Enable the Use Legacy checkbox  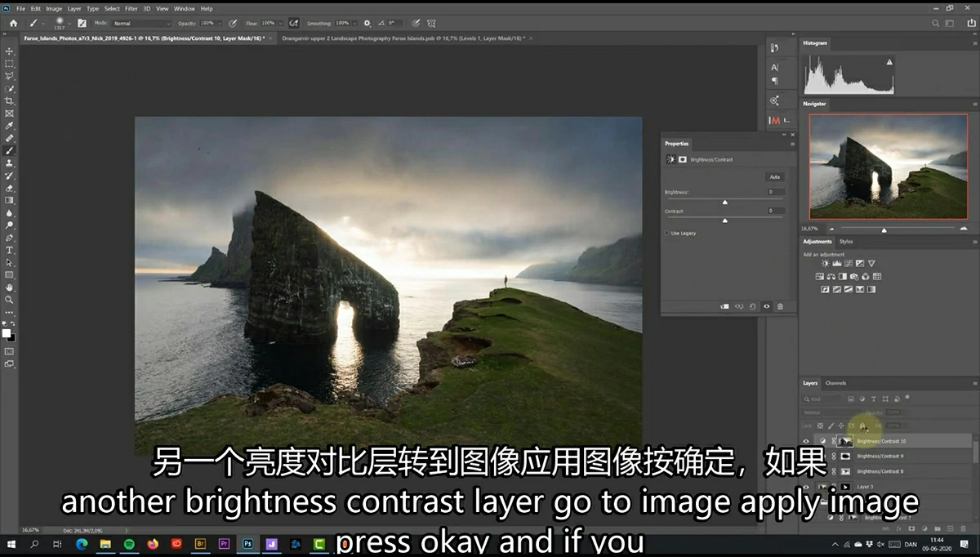pyautogui.click(x=667, y=234)
